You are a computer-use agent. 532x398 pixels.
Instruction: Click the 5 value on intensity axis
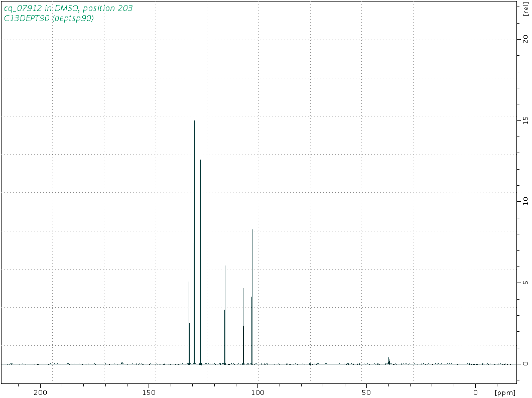pos(525,282)
